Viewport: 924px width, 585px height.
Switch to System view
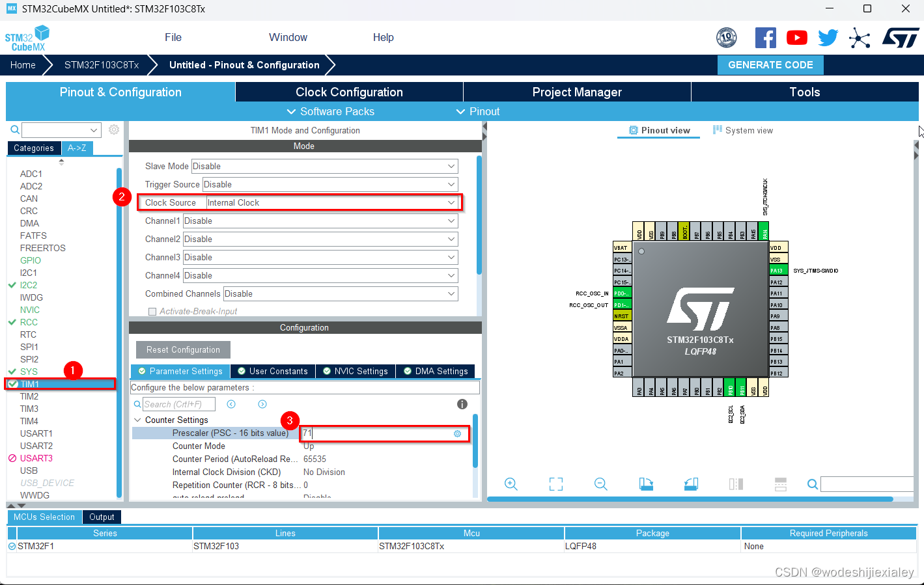(743, 131)
